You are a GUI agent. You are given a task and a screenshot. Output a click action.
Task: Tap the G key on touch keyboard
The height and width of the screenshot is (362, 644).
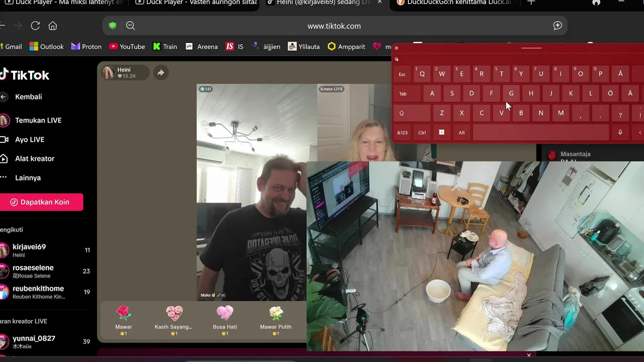point(511,94)
